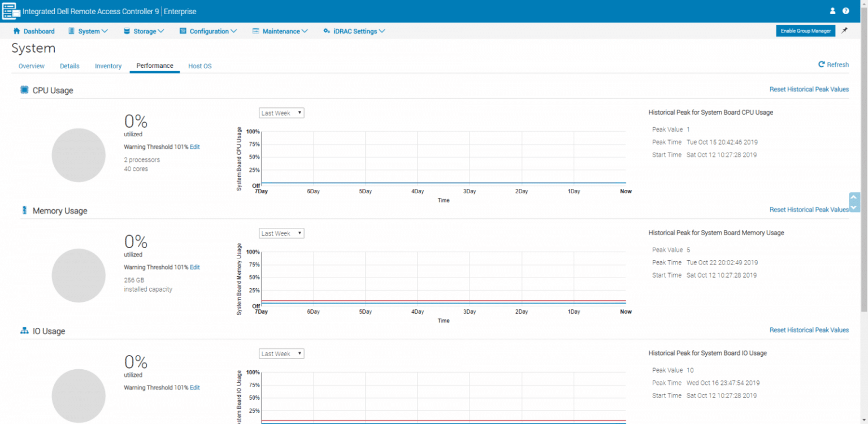Switch to the Host OS tab

pos(199,66)
